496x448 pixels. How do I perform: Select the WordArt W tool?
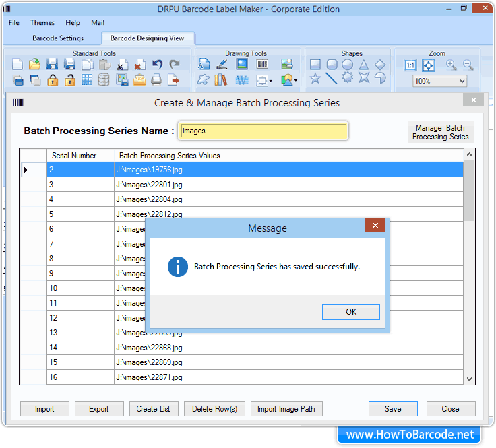(242, 80)
